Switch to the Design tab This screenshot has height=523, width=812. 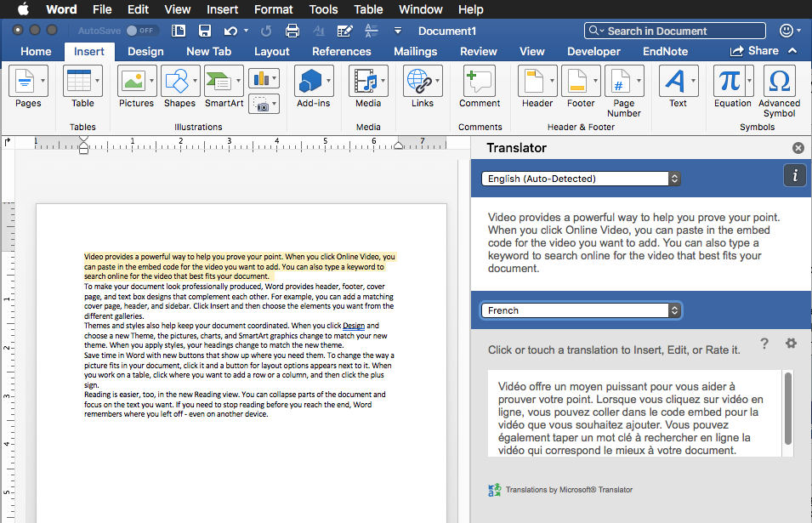[145, 51]
